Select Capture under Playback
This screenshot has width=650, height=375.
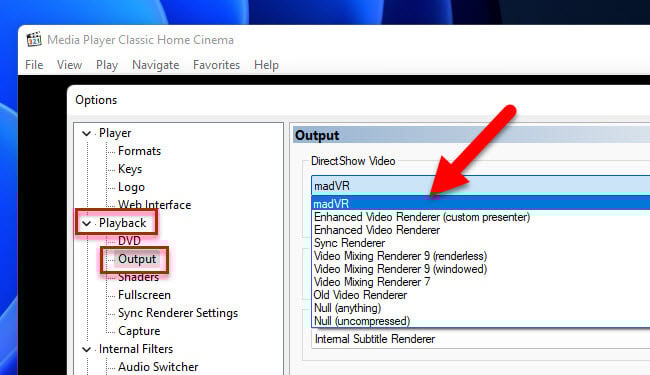coord(139,331)
